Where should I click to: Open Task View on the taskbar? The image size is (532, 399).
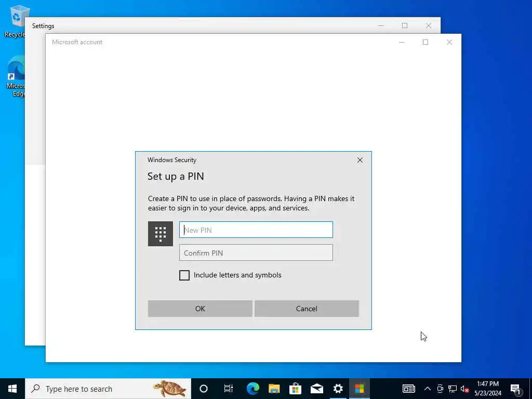229,389
